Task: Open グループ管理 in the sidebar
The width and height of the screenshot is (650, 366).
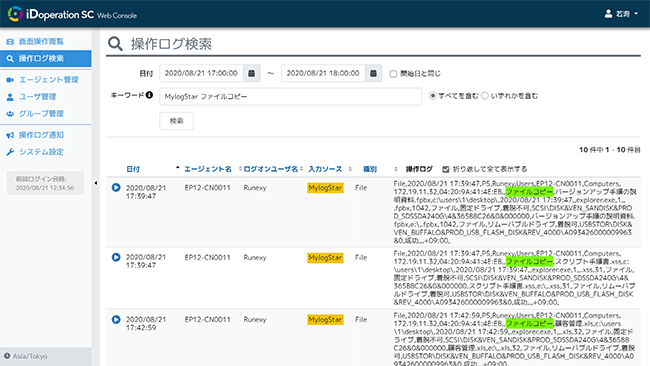Action: coord(41,114)
